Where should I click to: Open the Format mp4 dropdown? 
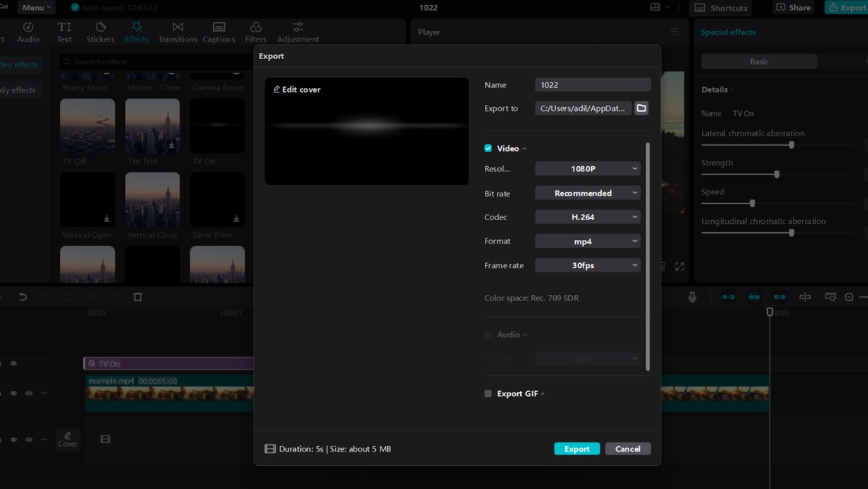point(587,241)
